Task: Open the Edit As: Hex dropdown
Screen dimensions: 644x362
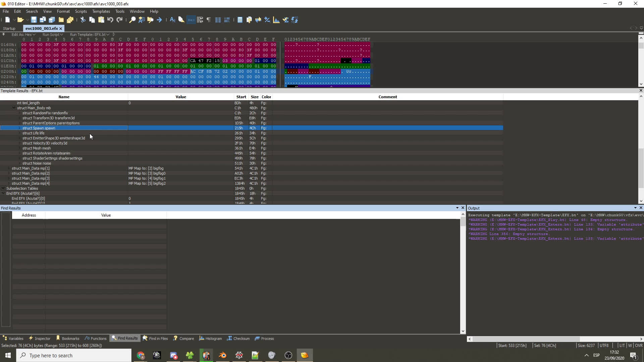Action: point(23,35)
